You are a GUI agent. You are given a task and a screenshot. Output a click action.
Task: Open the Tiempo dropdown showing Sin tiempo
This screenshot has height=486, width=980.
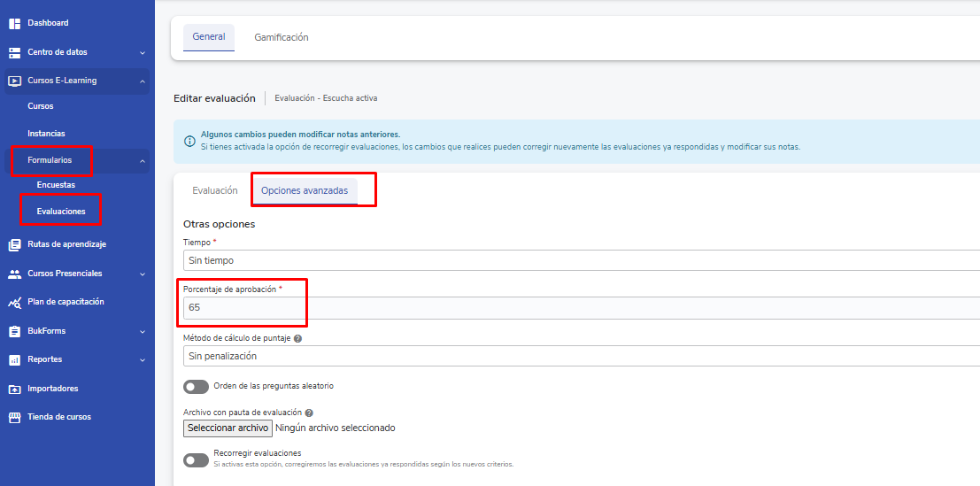(x=580, y=260)
